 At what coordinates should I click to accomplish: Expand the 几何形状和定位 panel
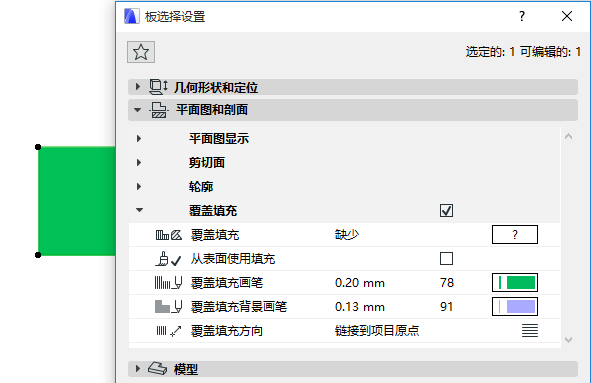[138, 87]
